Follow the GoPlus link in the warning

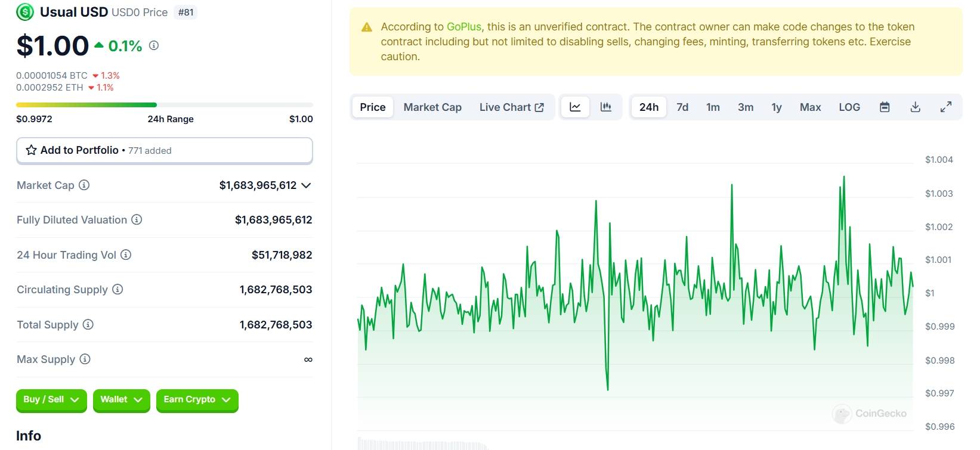(464, 27)
